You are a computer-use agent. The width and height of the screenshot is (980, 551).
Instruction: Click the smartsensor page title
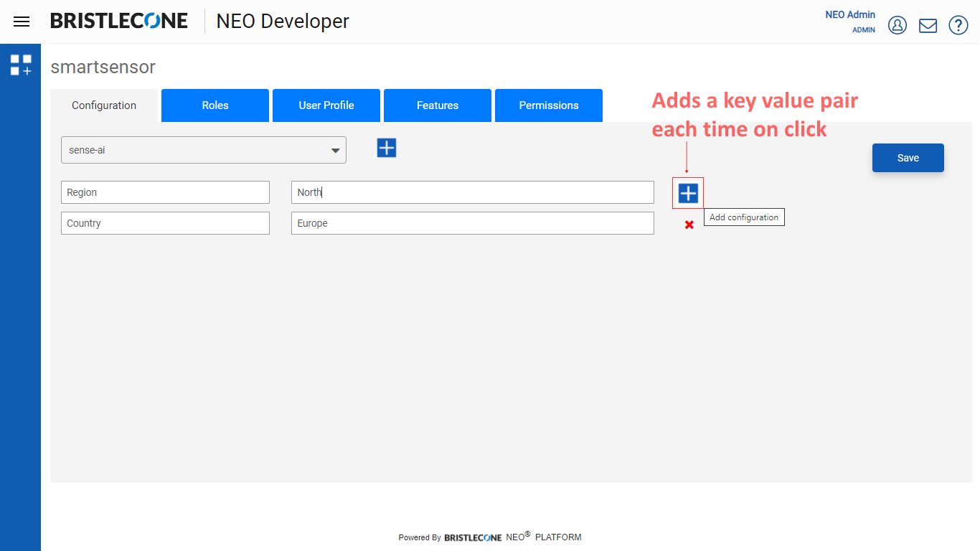click(x=103, y=67)
